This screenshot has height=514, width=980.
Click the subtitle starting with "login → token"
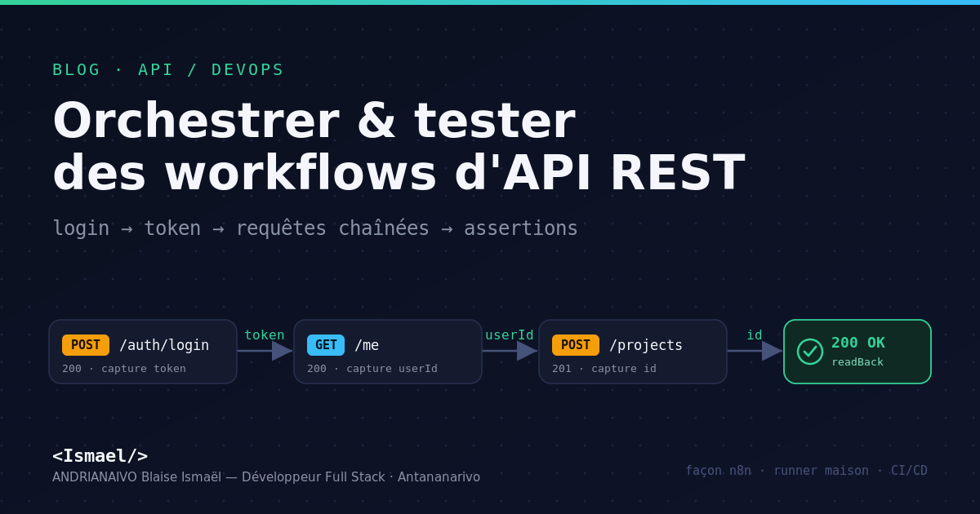point(315,228)
